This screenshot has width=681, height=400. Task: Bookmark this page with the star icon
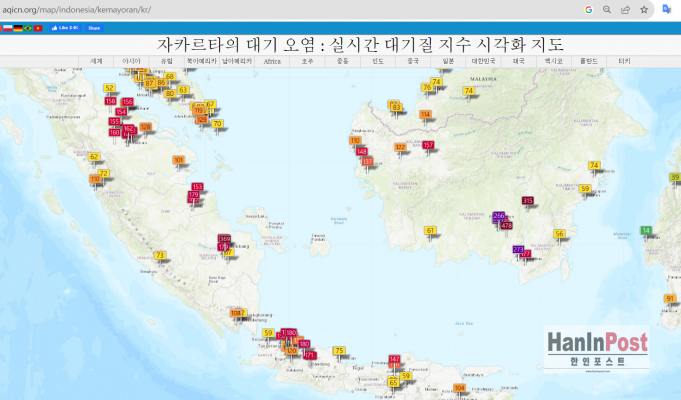pos(644,9)
